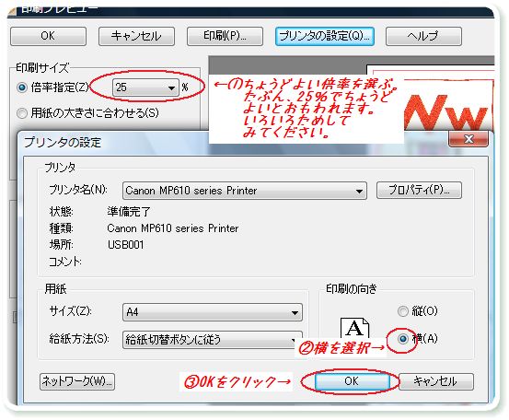
Task: Select the 倍率指定(Z) radio button
Action: click(x=22, y=87)
